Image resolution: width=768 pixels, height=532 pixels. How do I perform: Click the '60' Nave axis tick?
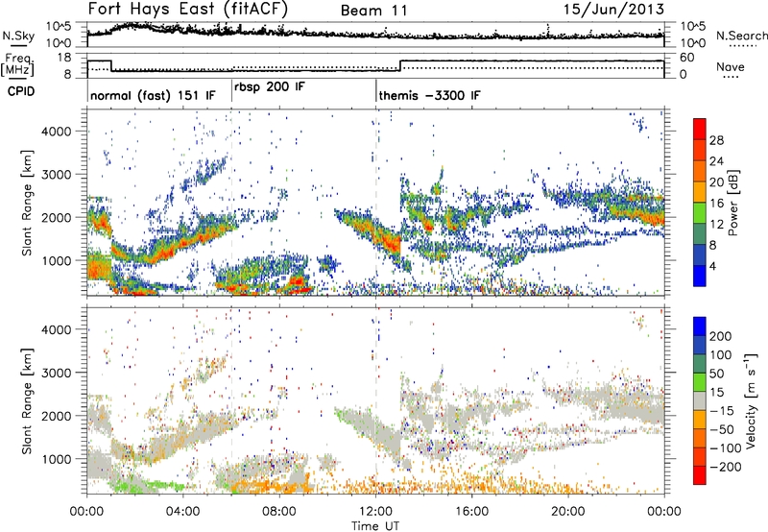[687, 58]
